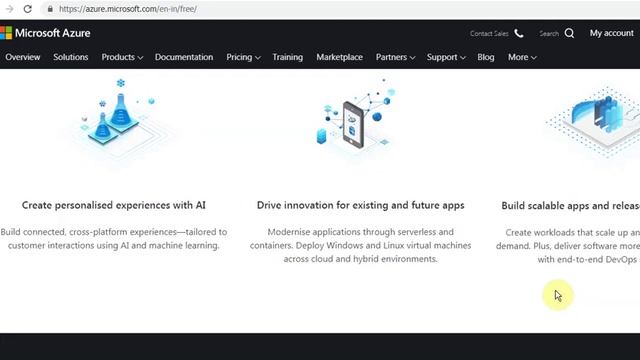The height and width of the screenshot is (360, 640).
Task: Open the Training menu item
Action: [x=288, y=57]
